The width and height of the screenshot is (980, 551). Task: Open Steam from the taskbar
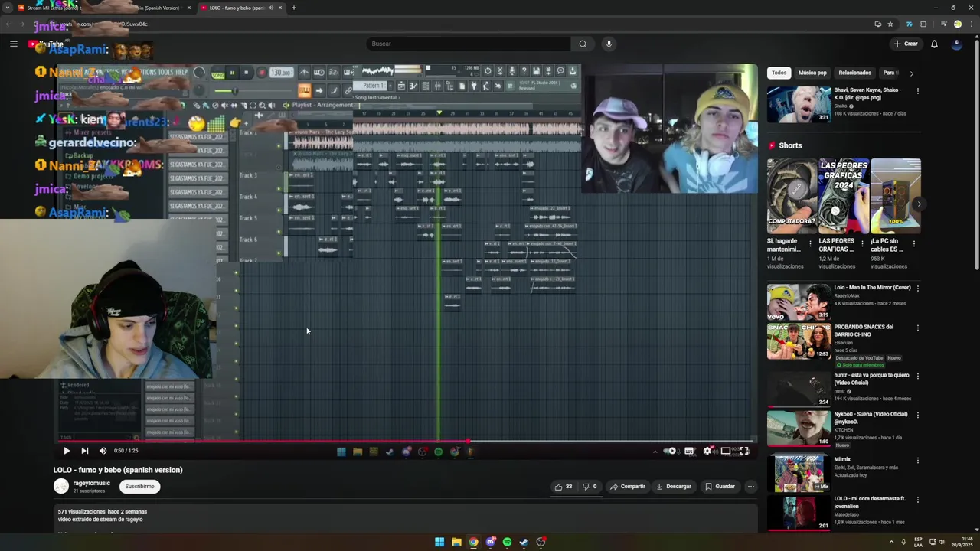point(524,542)
